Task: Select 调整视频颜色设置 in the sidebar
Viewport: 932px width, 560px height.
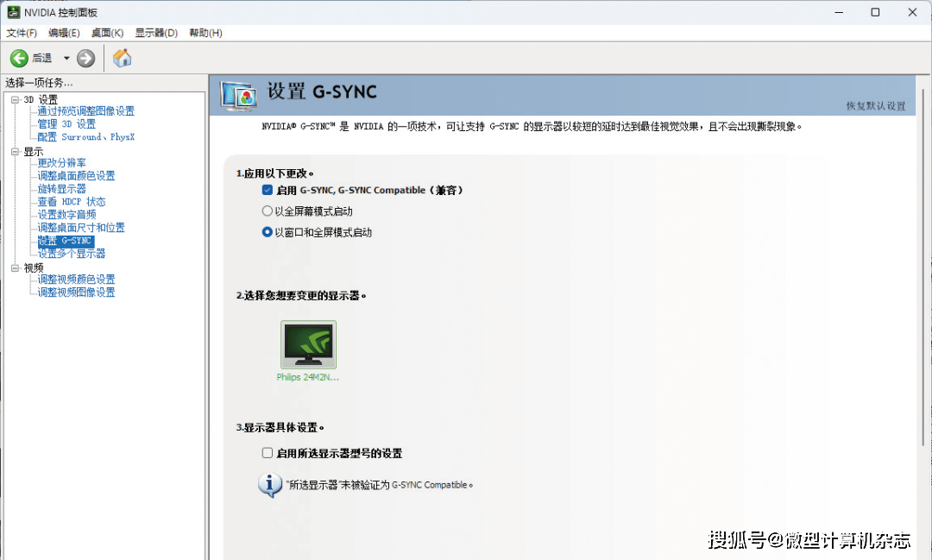Action: point(77,279)
